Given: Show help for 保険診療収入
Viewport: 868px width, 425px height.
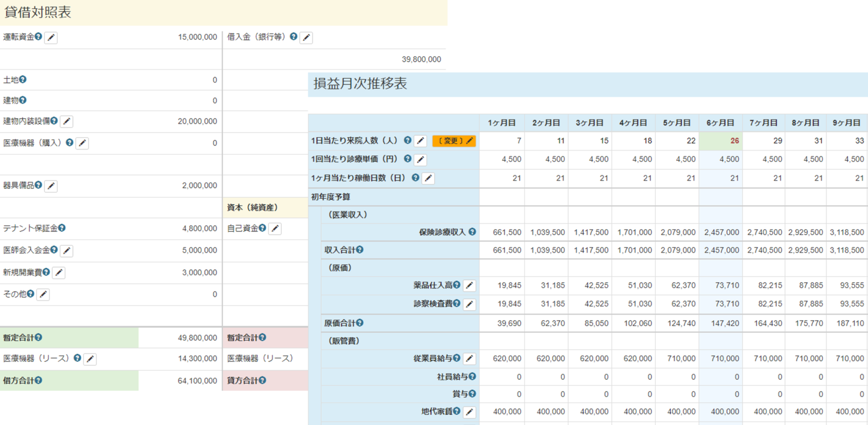Looking at the screenshot, I should [x=472, y=232].
